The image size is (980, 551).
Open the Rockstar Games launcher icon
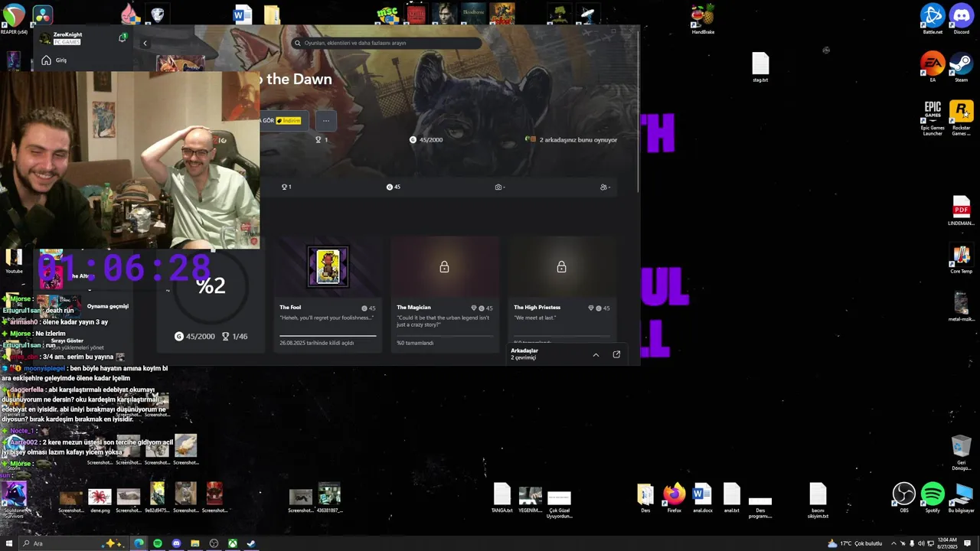point(961,118)
